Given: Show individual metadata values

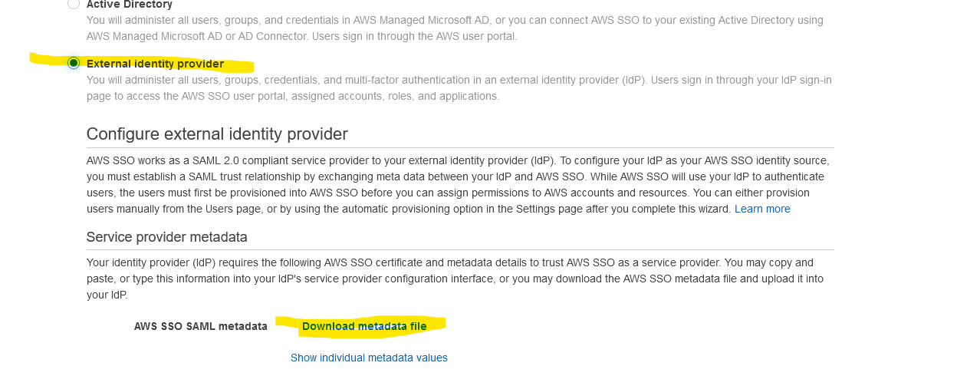Looking at the screenshot, I should pyautogui.click(x=369, y=358).
